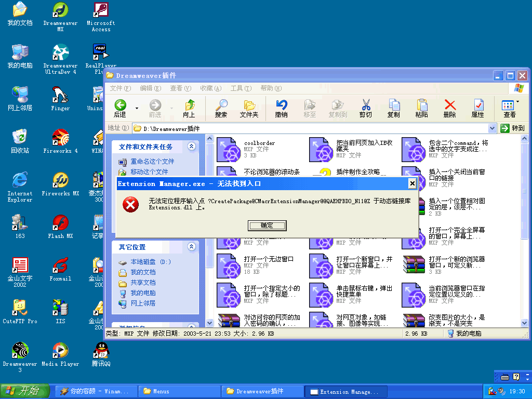Collapse the 其它位置 panel section
This screenshot has height=399, width=532.
point(191,247)
